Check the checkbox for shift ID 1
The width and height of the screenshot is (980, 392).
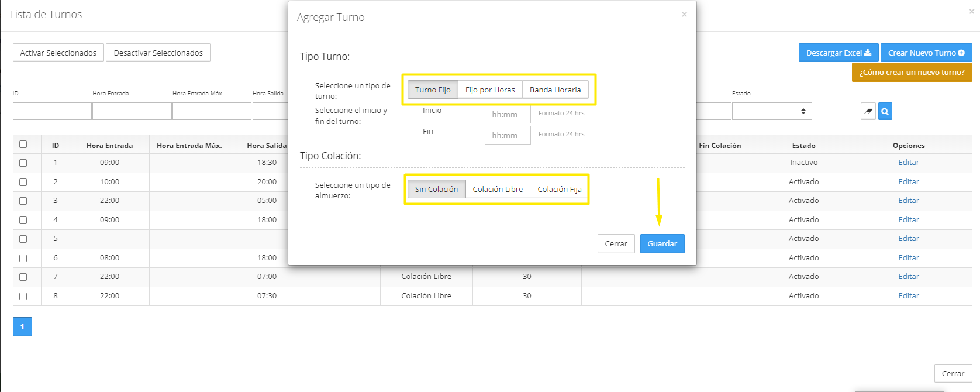point(23,163)
